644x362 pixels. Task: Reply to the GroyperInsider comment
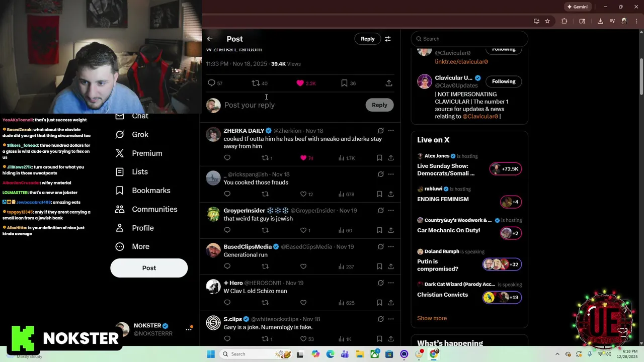pyautogui.click(x=227, y=230)
